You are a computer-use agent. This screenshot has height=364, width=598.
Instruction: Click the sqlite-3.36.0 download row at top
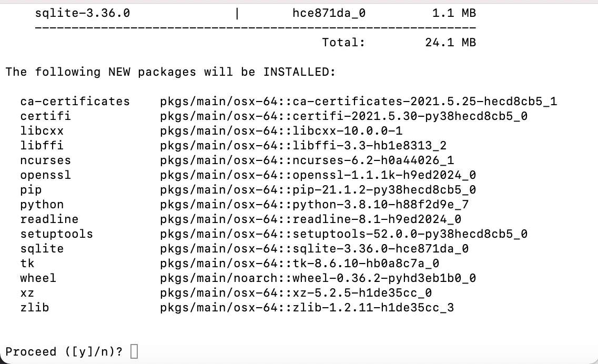256,13
